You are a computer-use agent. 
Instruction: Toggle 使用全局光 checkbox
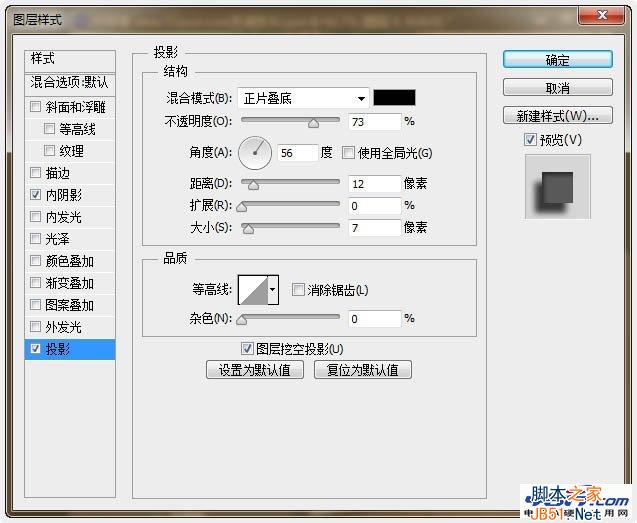click(x=348, y=153)
